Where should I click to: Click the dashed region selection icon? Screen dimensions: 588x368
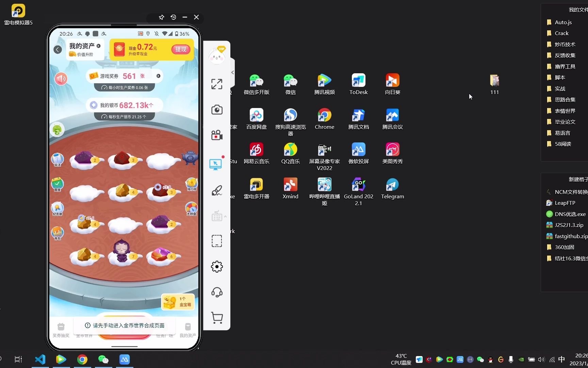pyautogui.click(x=217, y=241)
